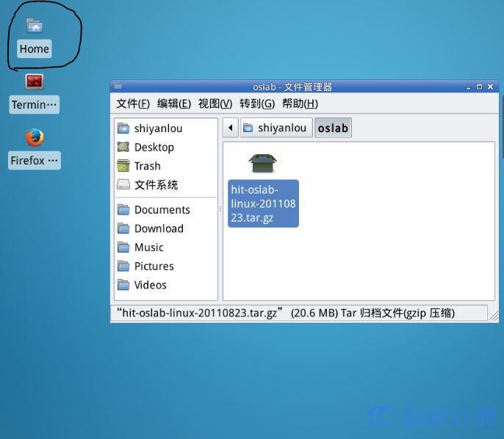The width and height of the screenshot is (504, 439).
Task: Open the 视图(V) menu
Action: coord(215,104)
